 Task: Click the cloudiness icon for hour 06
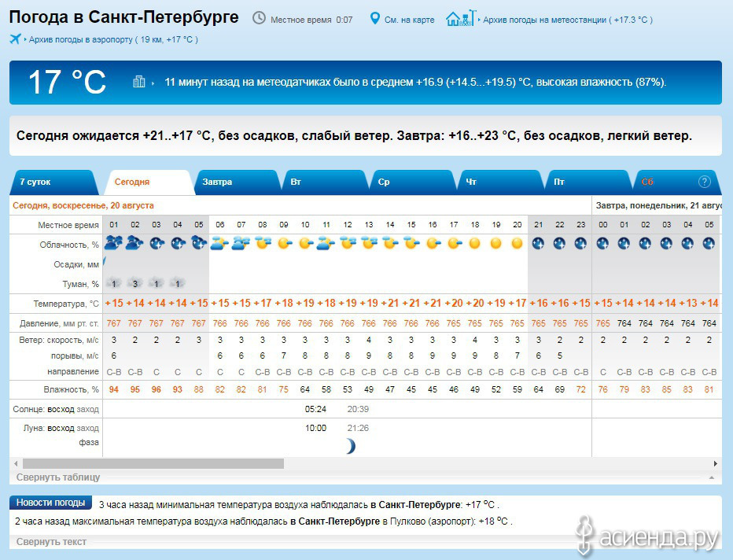219,243
